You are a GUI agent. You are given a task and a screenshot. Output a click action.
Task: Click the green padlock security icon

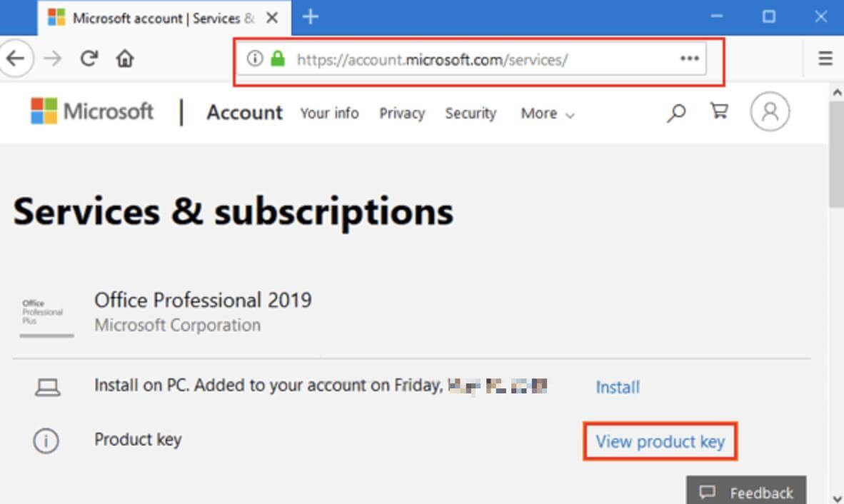click(278, 58)
